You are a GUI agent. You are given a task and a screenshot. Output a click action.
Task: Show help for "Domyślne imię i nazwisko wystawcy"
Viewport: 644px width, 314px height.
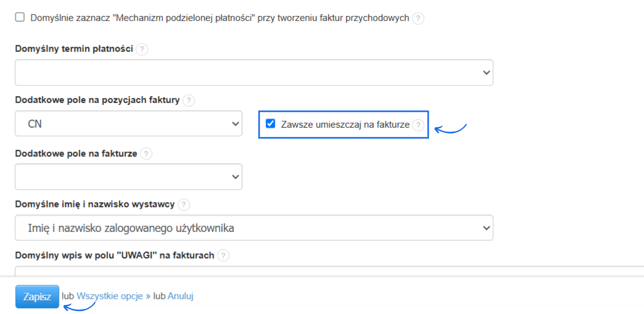[x=184, y=205]
